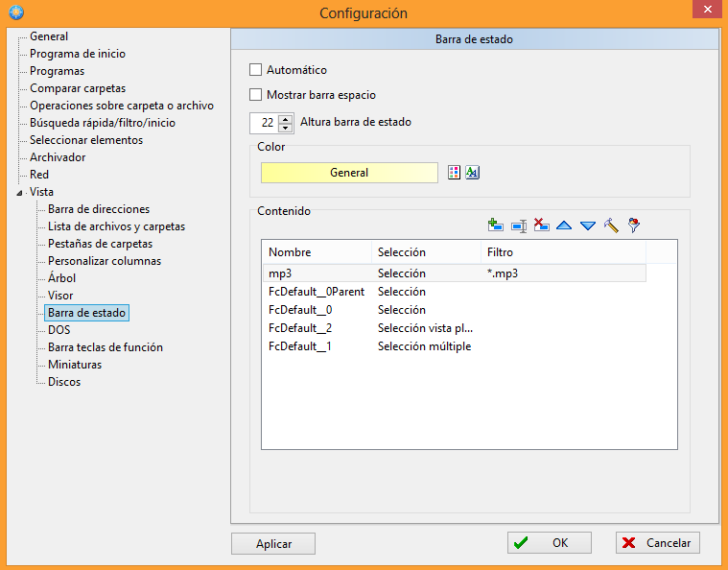Decrease status bar height with down arrow

coord(286,128)
